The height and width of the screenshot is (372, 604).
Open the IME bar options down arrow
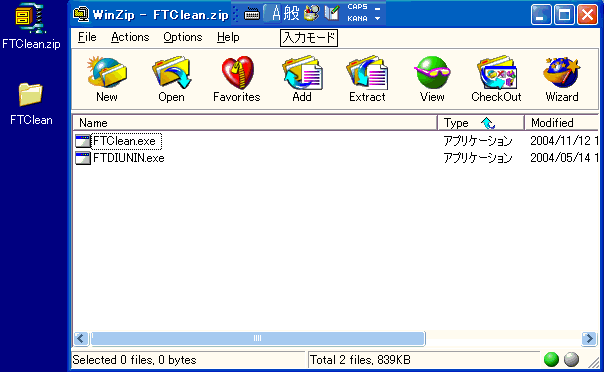(x=378, y=18)
